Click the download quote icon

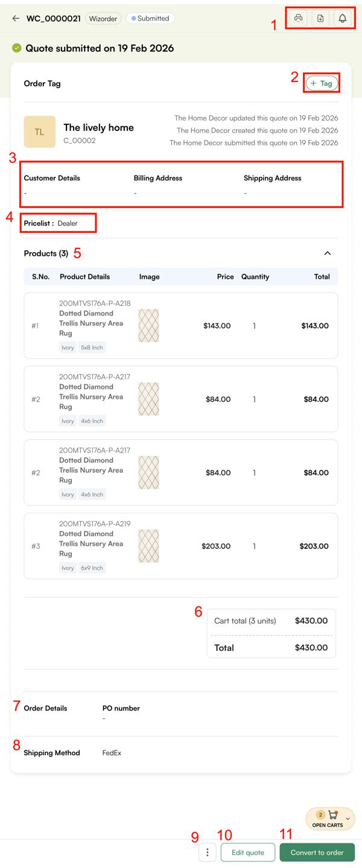320,18
